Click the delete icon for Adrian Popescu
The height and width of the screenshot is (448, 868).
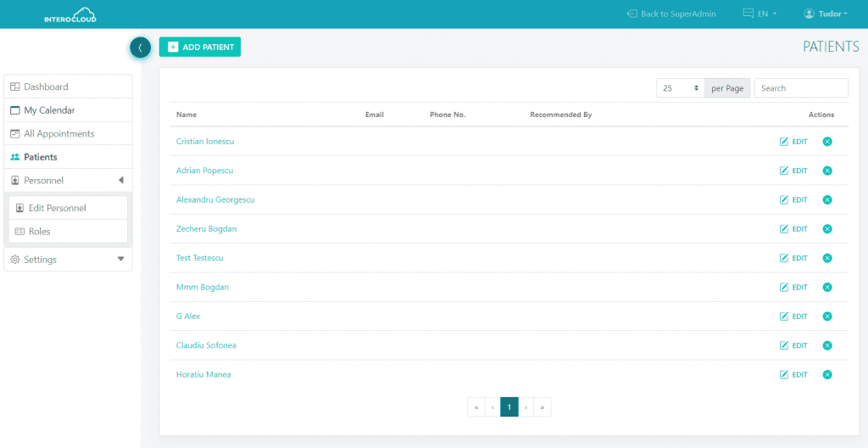click(827, 171)
